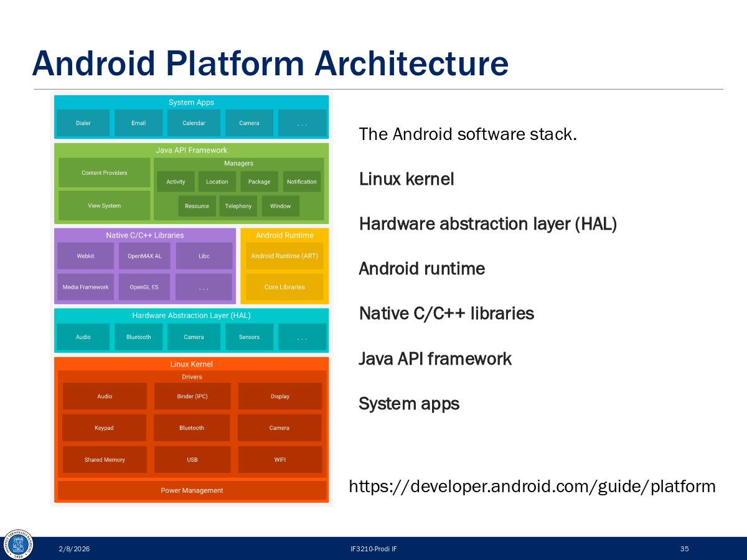Select the WIFI driver in Linux Kernel
The image size is (747, 560).
[280, 459]
